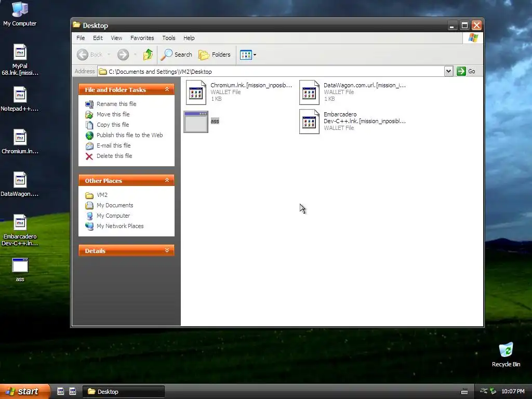
Task: Collapse the Other Places panel
Action: pos(167,180)
